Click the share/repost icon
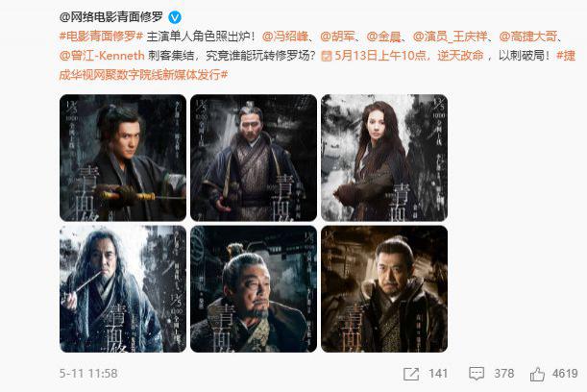 tap(411, 374)
